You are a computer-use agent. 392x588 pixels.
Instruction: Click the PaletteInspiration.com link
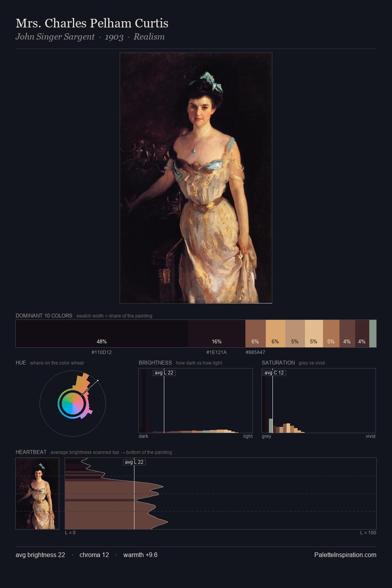(345, 555)
